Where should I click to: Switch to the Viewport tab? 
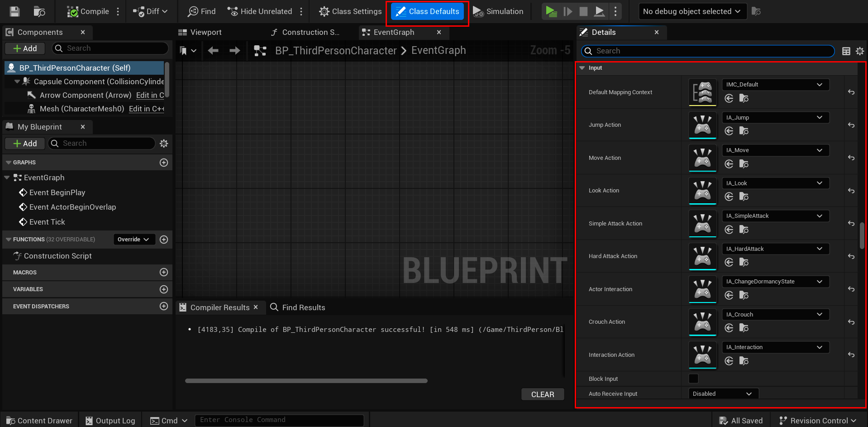200,32
